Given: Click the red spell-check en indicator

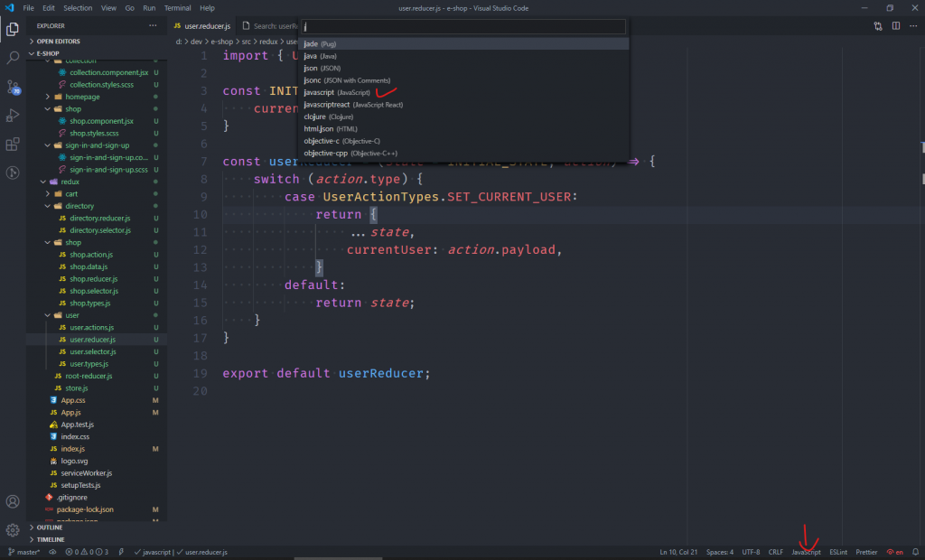Looking at the screenshot, I should (x=895, y=553).
